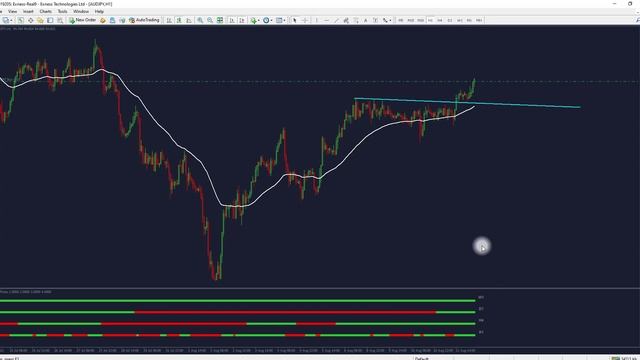Expand the periods dropdown arrow

pyautogui.click(x=271, y=20)
